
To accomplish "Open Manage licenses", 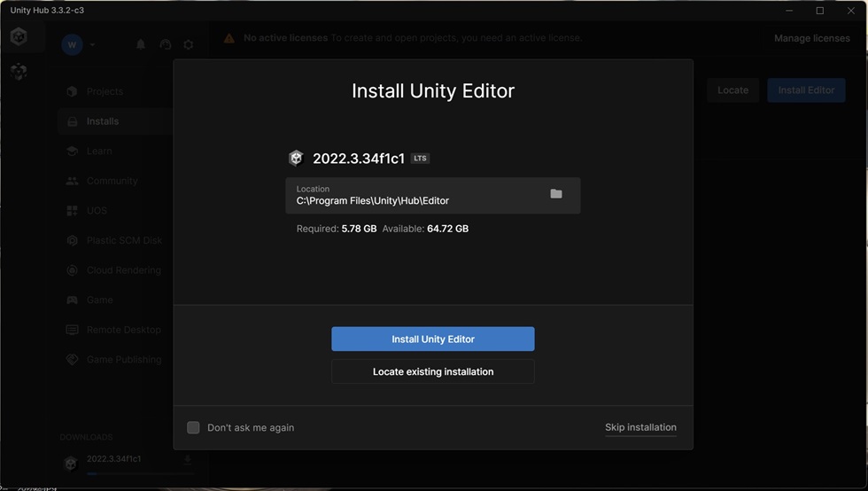I will (811, 38).
